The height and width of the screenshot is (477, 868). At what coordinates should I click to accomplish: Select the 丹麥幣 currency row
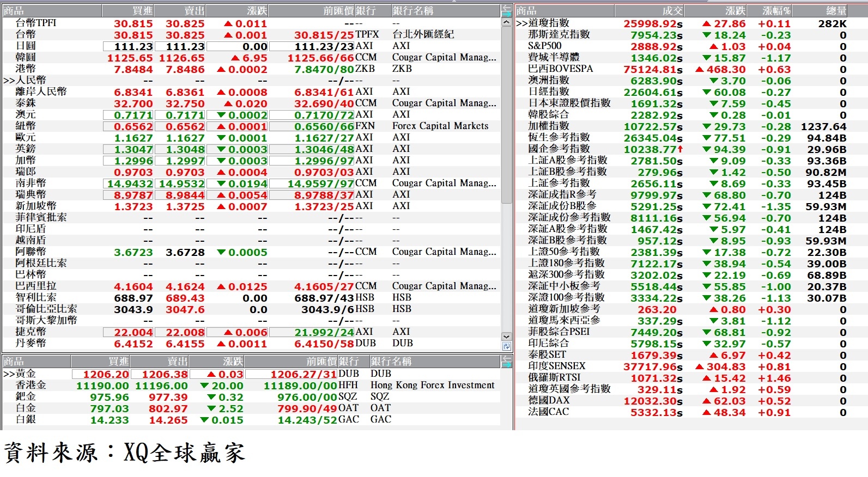pyautogui.click(x=251, y=343)
